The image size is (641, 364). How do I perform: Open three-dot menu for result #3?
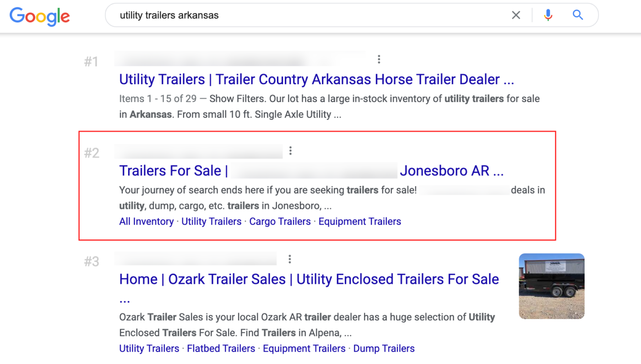(x=290, y=259)
